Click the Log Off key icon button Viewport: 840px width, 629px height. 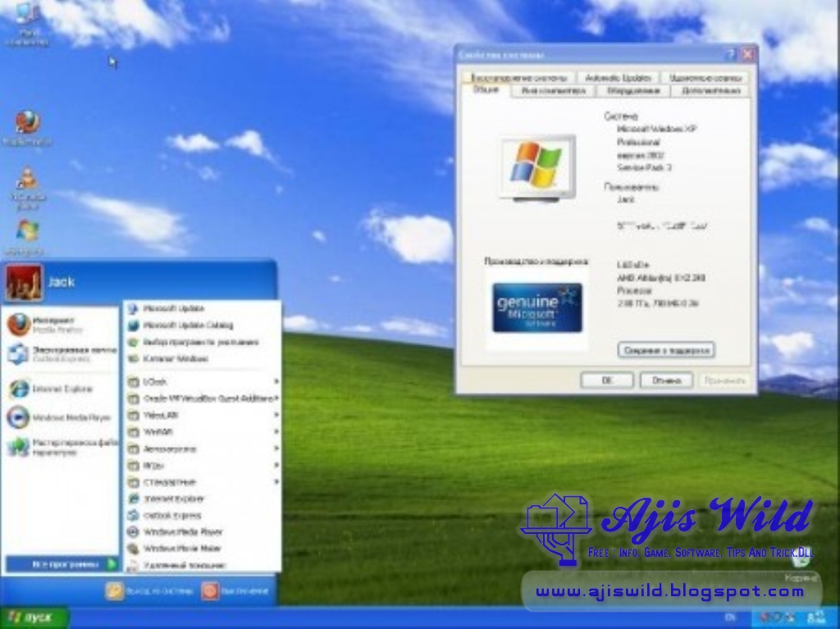(114, 590)
